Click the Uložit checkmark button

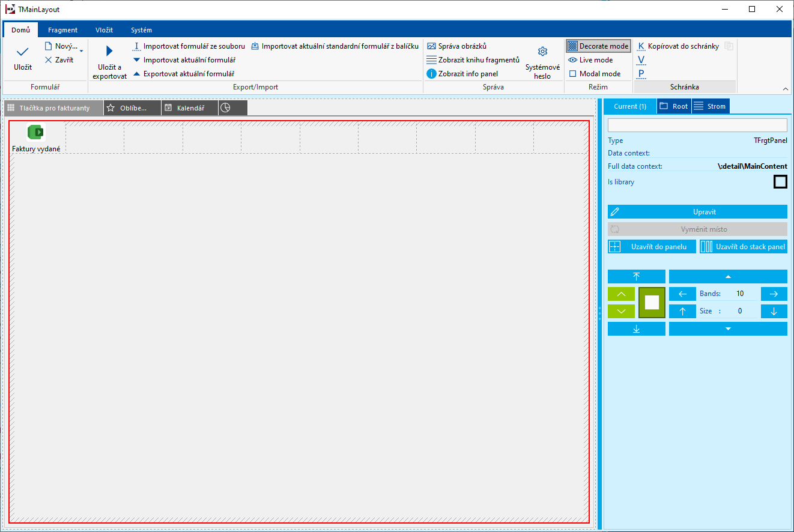pyautogui.click(x=23, y=59)
